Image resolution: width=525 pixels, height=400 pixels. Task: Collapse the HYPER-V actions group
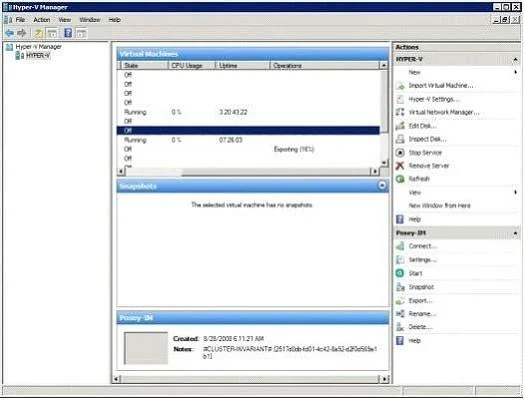point(515,60)
